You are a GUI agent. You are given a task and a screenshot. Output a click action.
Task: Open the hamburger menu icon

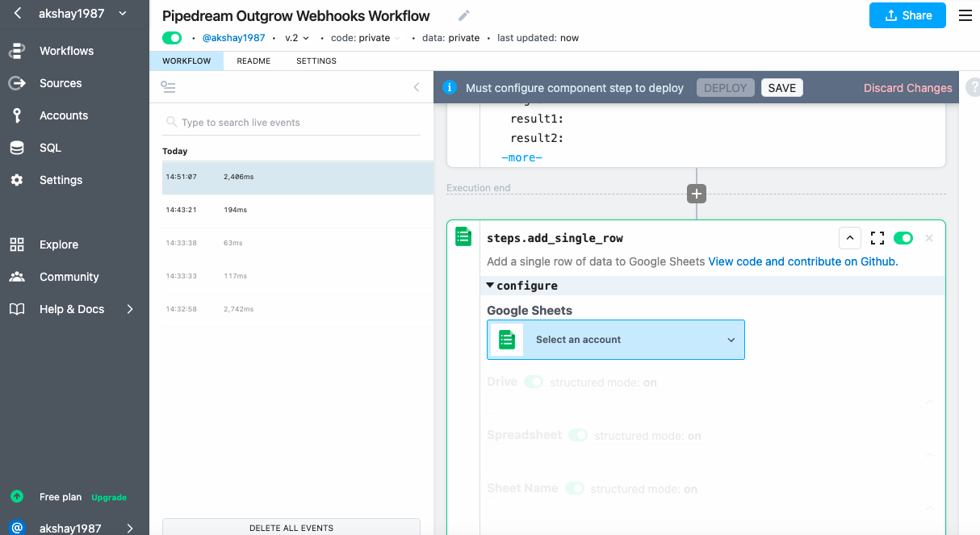(x=965, y=15)
